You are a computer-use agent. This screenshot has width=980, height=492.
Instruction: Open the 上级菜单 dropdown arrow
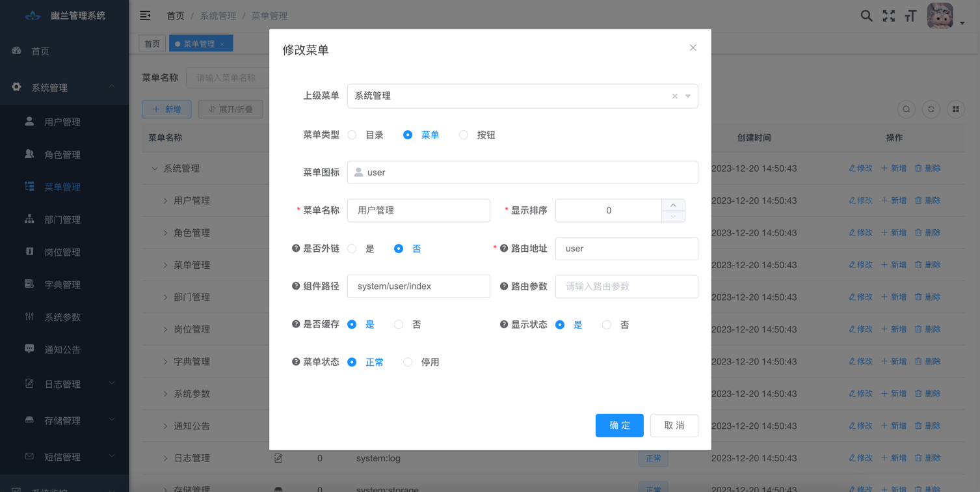(x=688, y=96)
